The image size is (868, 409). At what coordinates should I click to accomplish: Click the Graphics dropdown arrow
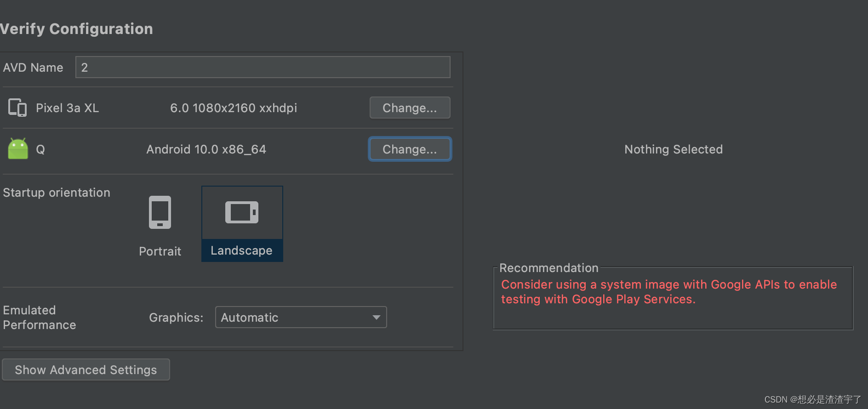(x=377, y=318)
